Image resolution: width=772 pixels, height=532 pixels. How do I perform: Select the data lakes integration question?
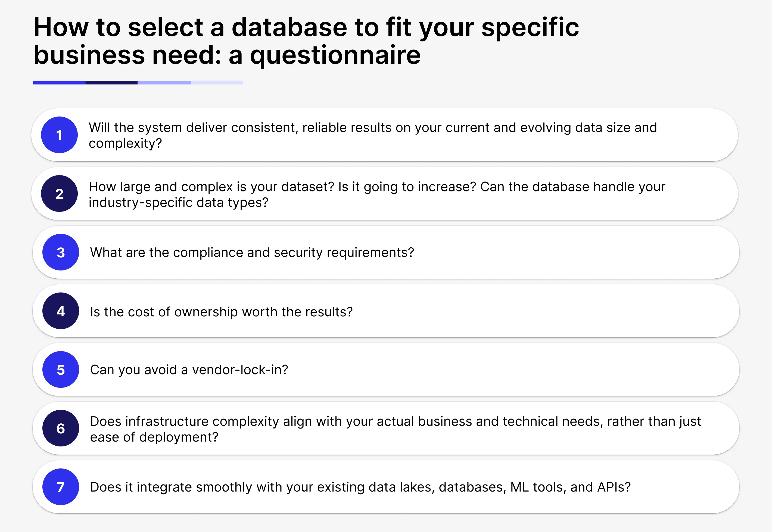coord(360,487)
